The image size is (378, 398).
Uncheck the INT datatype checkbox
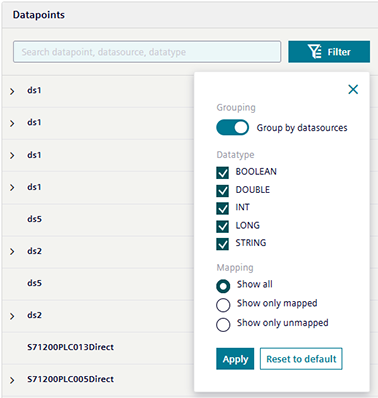[222, 208]
